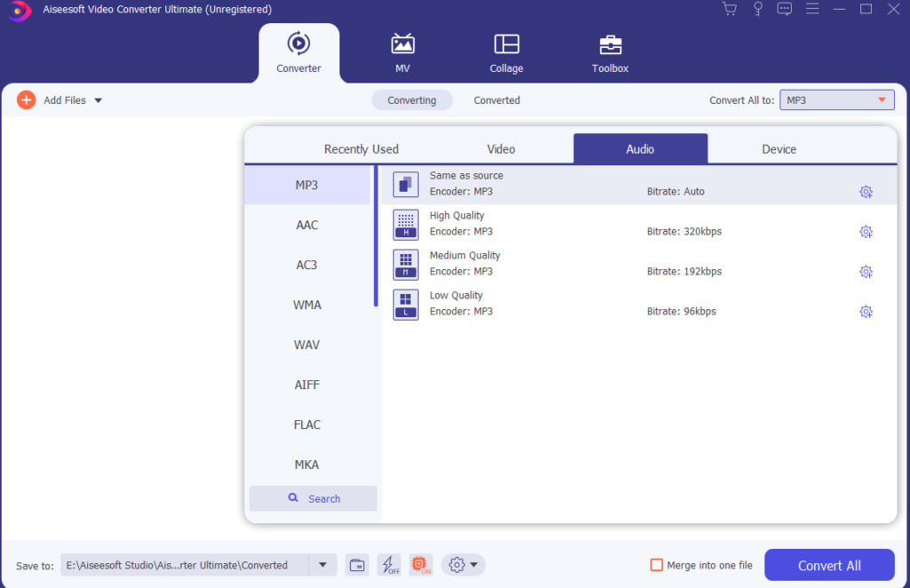Screen dimensions: 910x588
Task: Open the Collage feature
Action: (x=506, y=51)
